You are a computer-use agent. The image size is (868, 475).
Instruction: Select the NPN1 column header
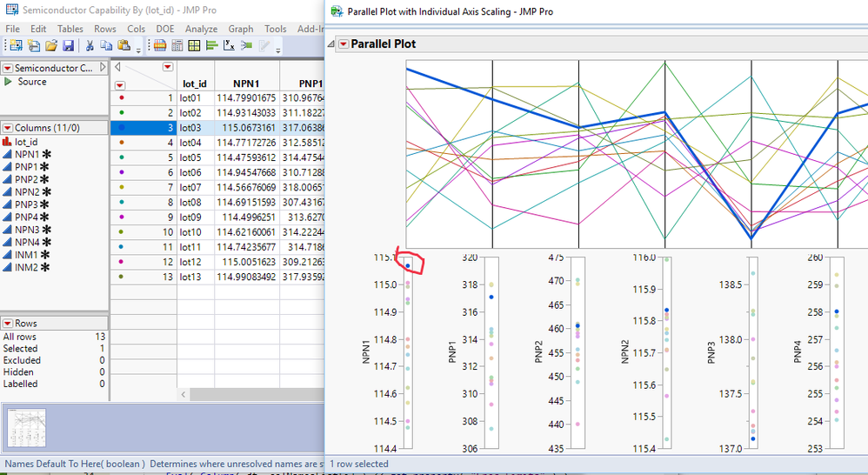[x=245, y=84]
